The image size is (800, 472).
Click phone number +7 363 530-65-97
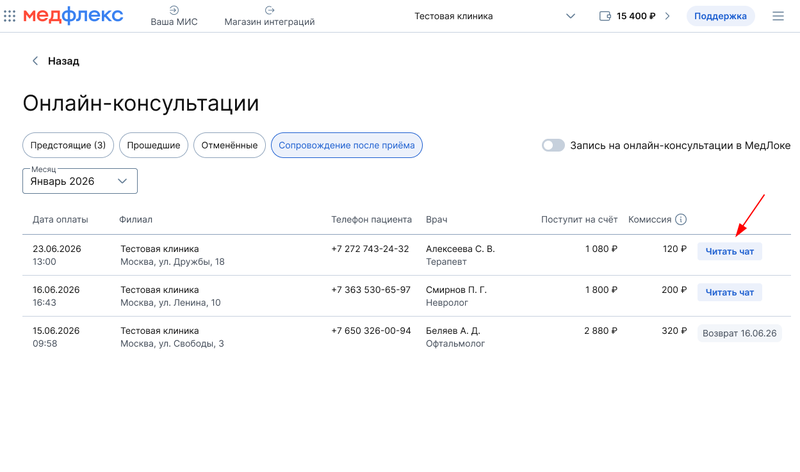371,290
